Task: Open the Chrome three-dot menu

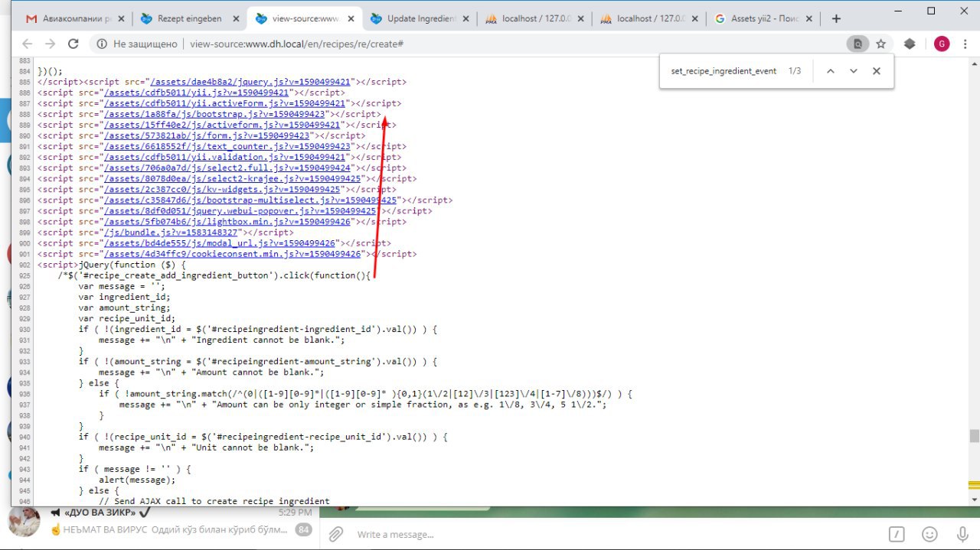Action: click(965, 44)
